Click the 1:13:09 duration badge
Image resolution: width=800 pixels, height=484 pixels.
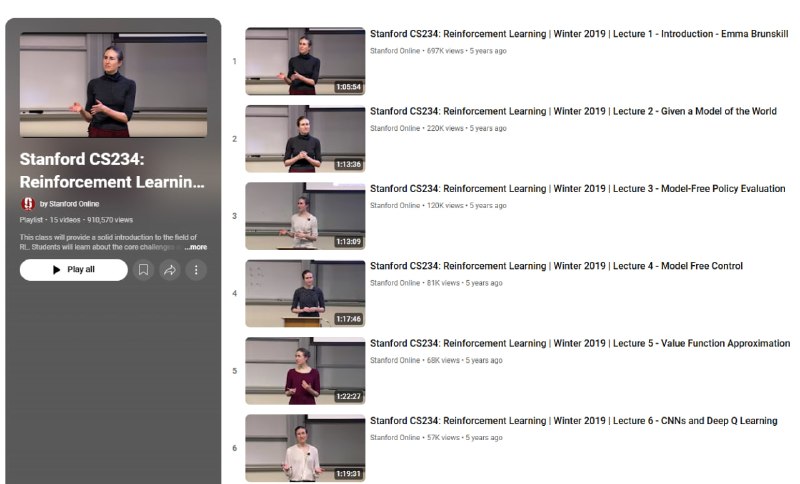pyautogui.click(x=348, y=242)
